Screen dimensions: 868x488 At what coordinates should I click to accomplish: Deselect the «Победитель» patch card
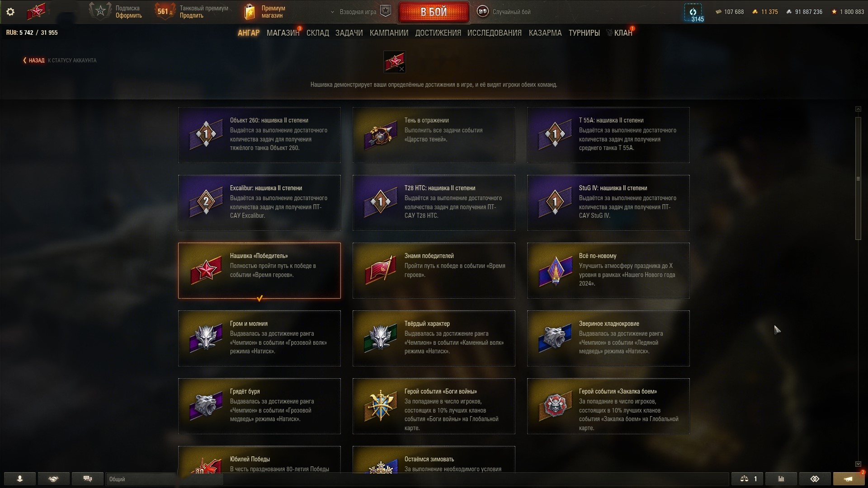tap(259, 271)
